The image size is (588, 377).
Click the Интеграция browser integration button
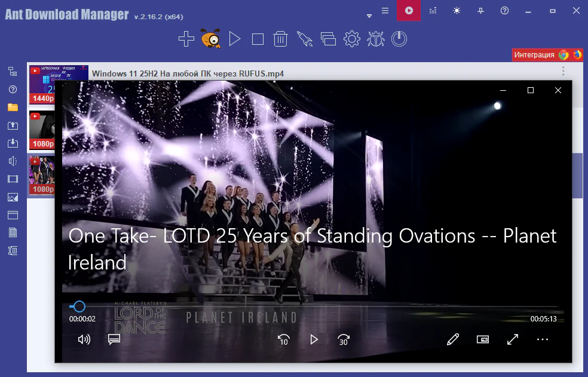point(534,55)
